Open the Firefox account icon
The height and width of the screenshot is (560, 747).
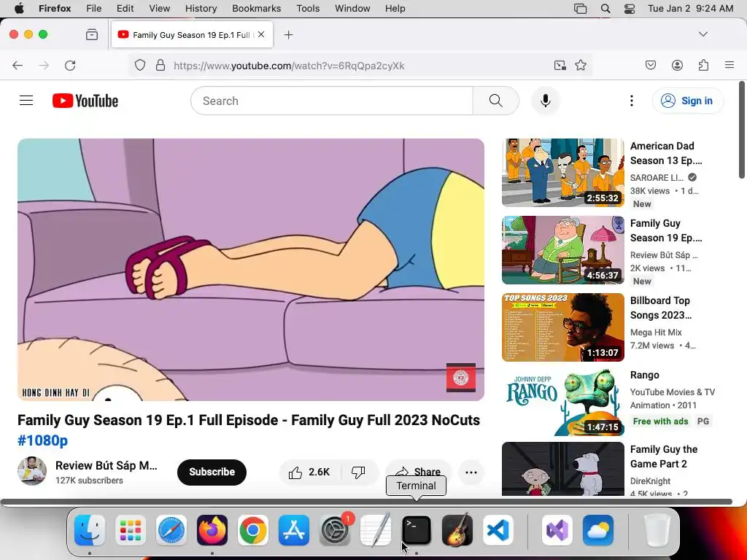pyautogui.click(x=677, y=65)
